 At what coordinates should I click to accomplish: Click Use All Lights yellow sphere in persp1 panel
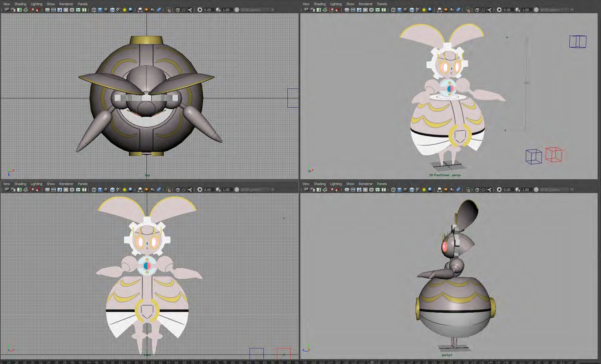click(x=424, y=190)
